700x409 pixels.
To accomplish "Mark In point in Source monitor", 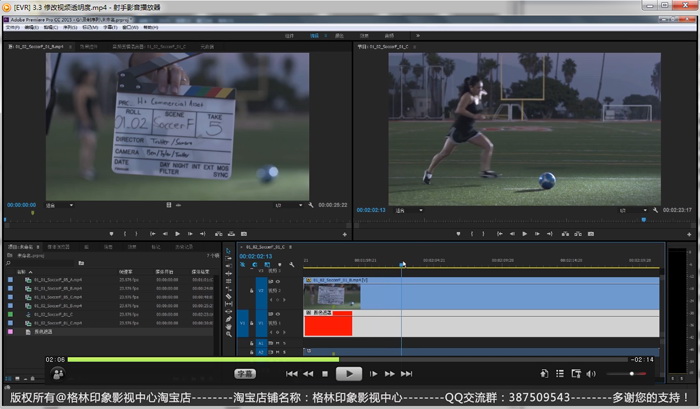I will (125, 234).
